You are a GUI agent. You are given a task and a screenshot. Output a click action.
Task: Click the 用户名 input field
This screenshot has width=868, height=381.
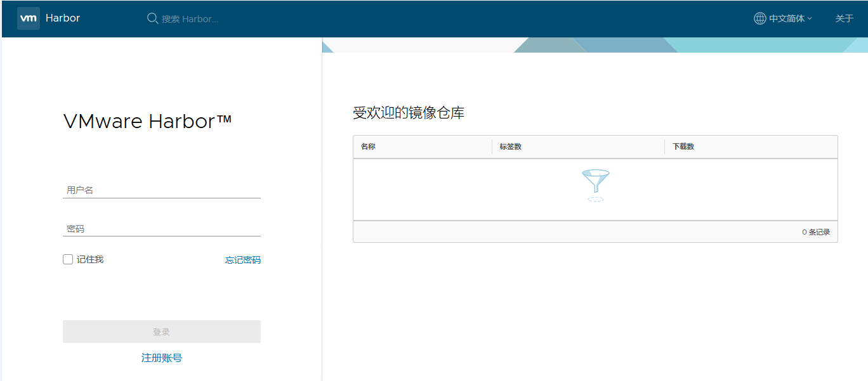click(x=162, y=190)
